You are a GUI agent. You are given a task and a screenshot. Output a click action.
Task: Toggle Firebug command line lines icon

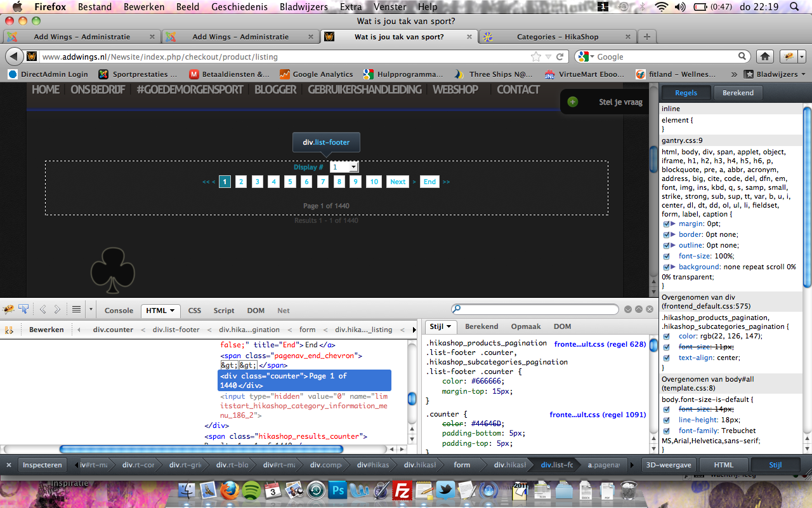(76, 310)
